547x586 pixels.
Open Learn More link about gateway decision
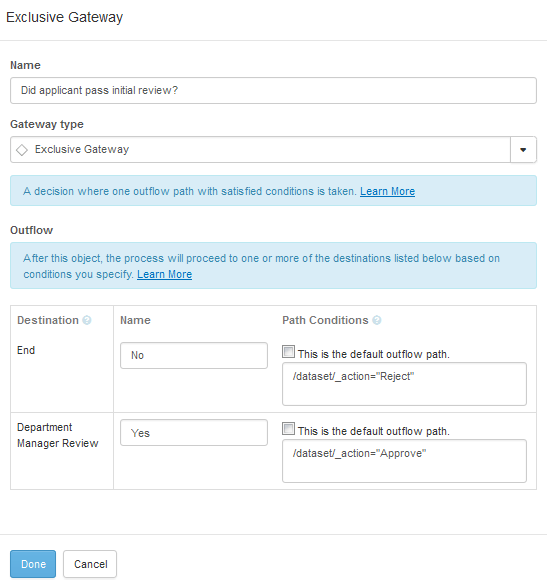tap(387, 191)
